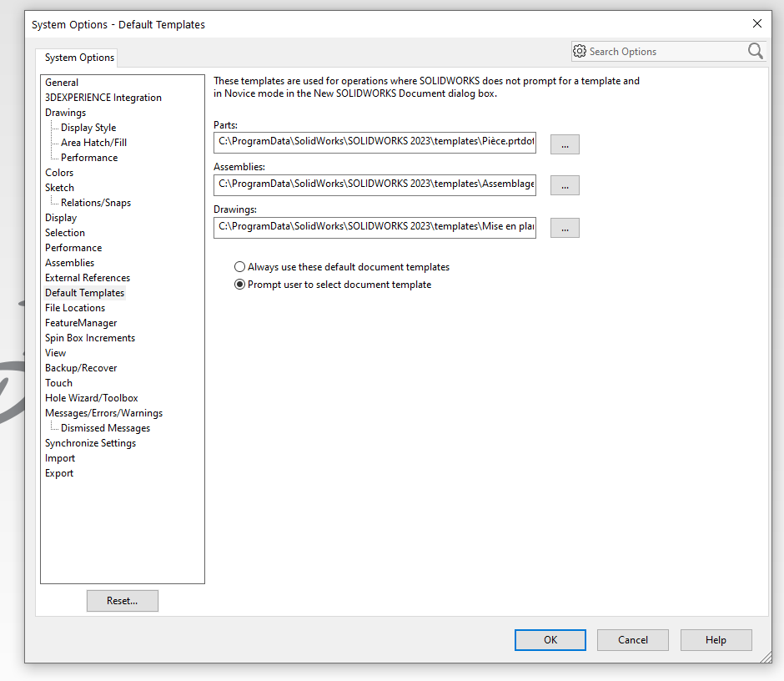
Task: Open browse dialog for Drawings template
Action: pyautogui.click(x=565, y=227)
